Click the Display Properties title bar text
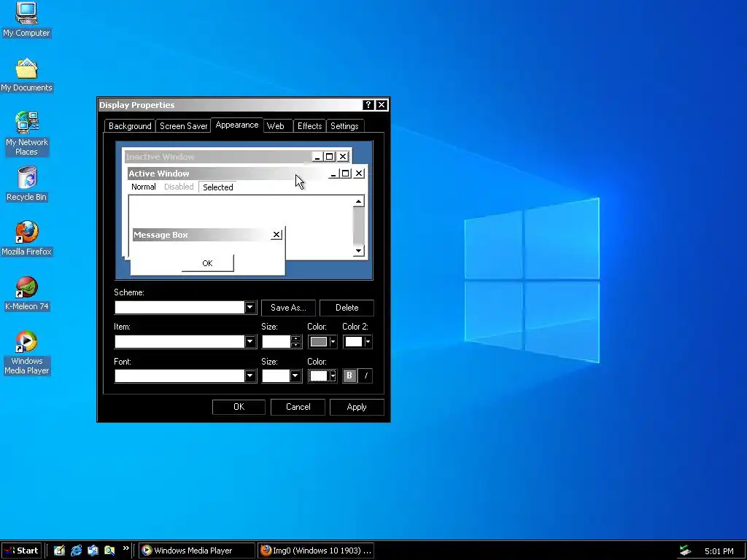The image size is (747, 560). click(x=136, y=105)
